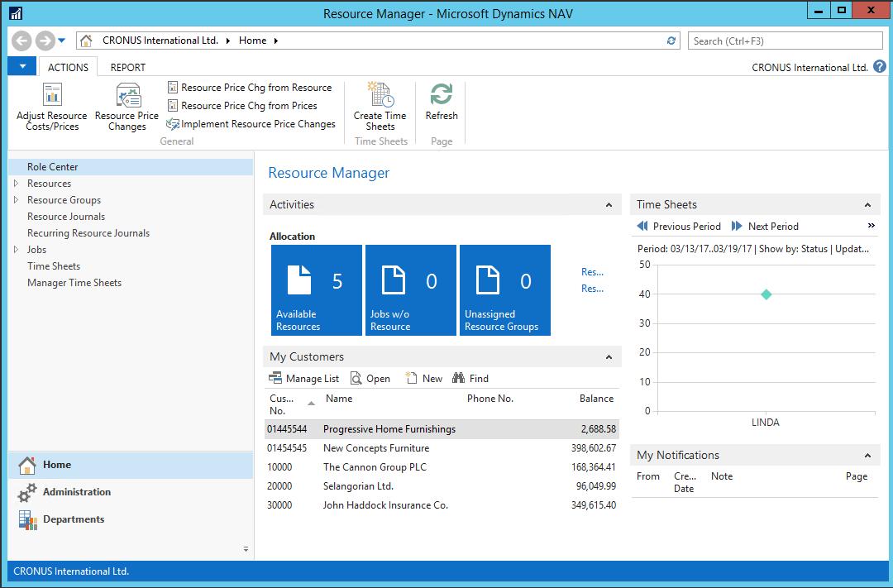893x588 pixels.
Task: Click Manage List in My Customers
Action: tap(304, 379)
